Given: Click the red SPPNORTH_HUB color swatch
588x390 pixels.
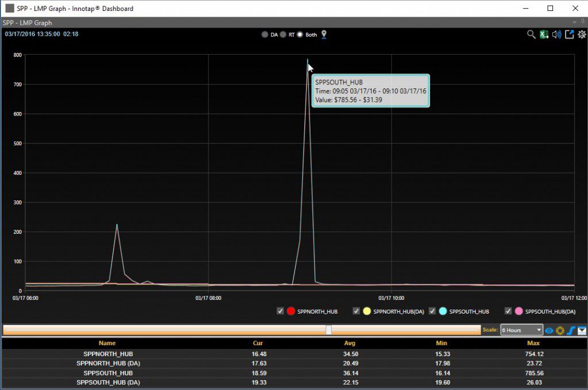Looking at the screenshot, I should click(x=291, y=311).
